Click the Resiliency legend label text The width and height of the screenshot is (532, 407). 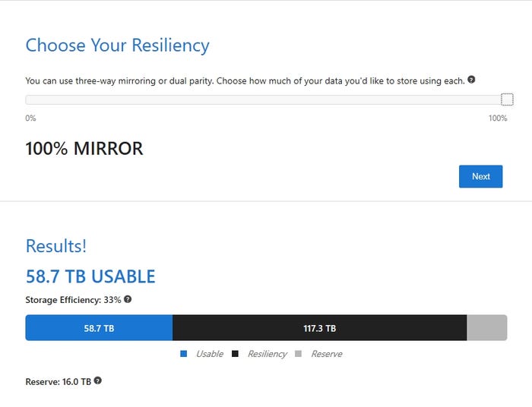pos(267,354)
